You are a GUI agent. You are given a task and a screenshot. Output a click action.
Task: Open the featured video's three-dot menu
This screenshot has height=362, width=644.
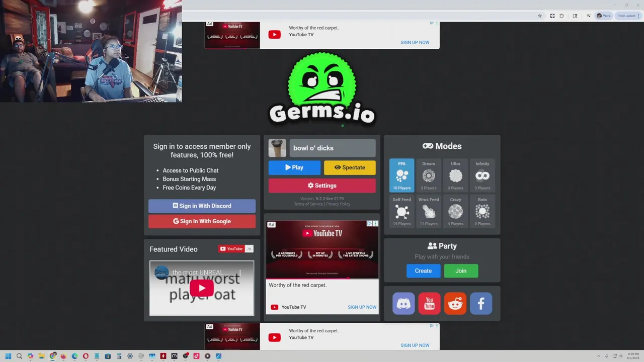click(x=240, y=273)
